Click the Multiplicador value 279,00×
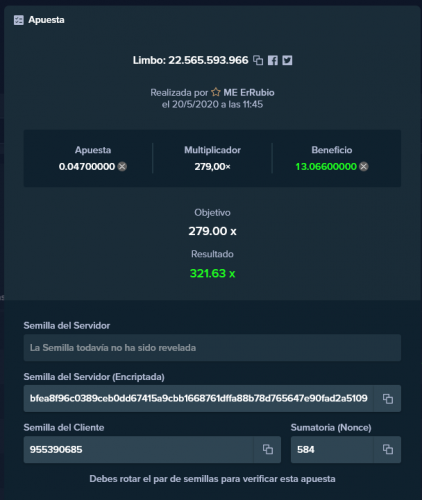Viewport: 422px width, 500px height. coord(212,166)
